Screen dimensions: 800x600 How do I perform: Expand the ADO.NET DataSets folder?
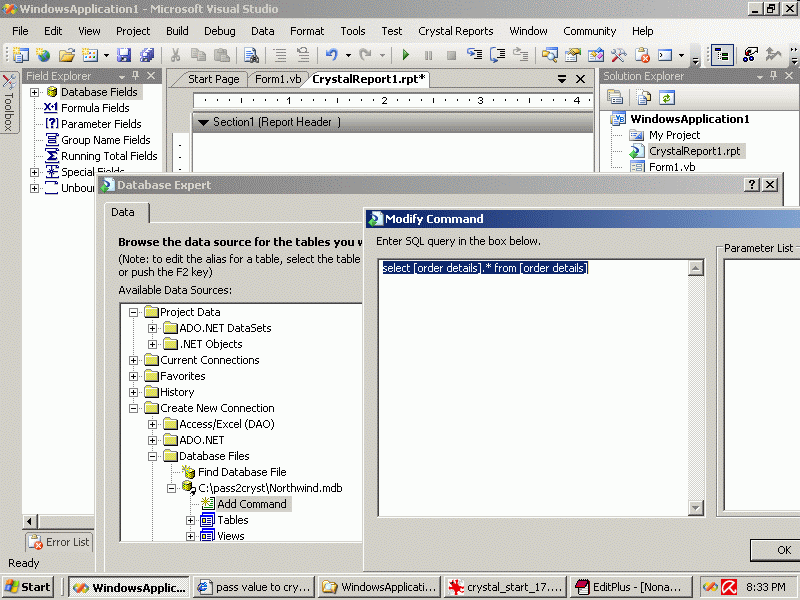(152, 328)
